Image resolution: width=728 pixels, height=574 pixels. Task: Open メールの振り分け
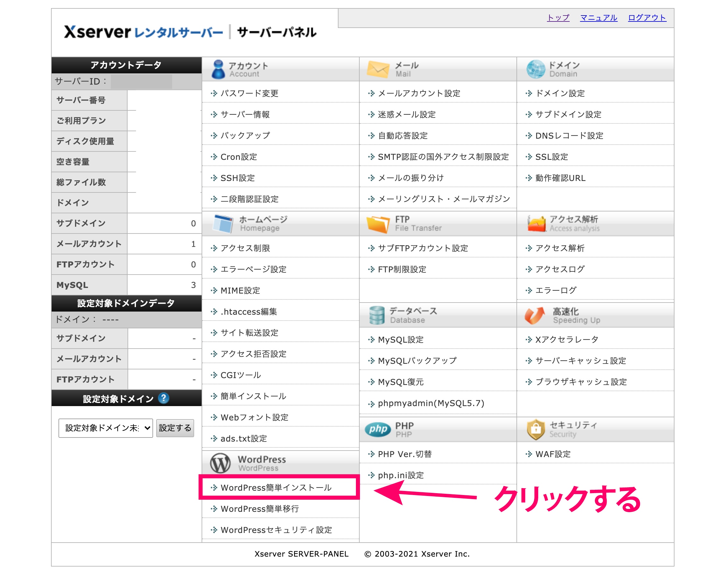pyautogui.click(x=411, y=178)
